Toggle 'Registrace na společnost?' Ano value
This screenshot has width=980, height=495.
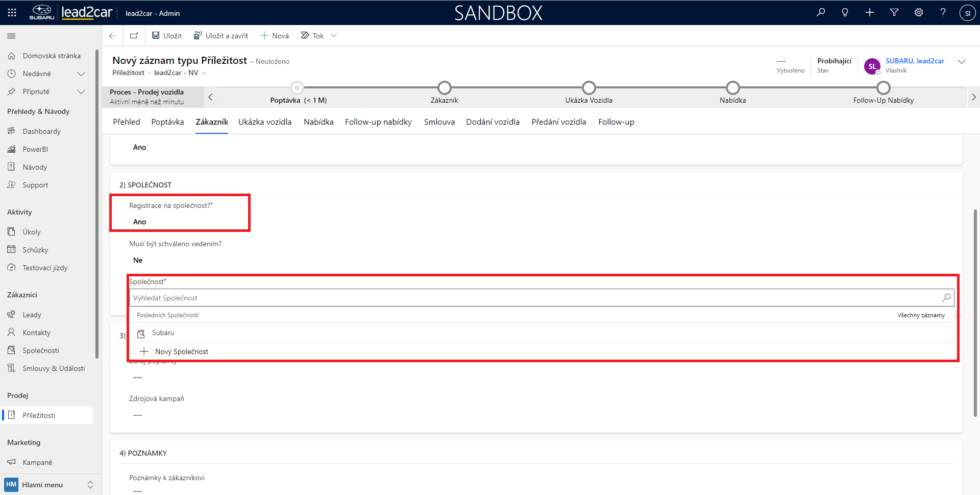[140, 222]
